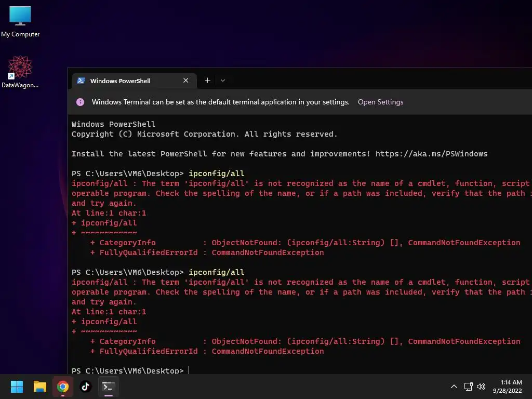This screenshot has height=399, width=532.
Task: Open a new terminal tab with plus button
Action: (208, 81)
